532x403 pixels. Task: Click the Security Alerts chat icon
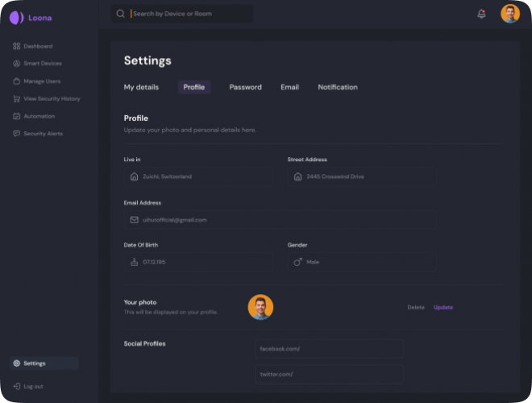16,133
